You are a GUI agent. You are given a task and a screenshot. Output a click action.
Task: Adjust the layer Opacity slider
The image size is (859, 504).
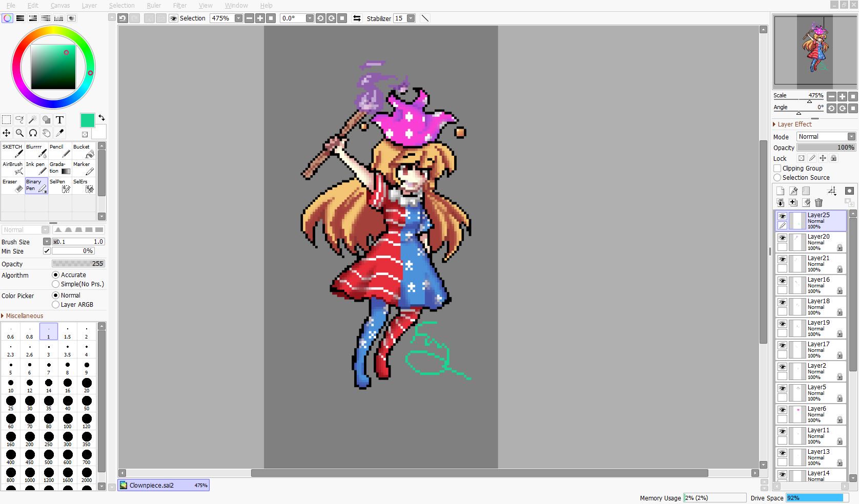pyautogui.click(x=826, y=148)
